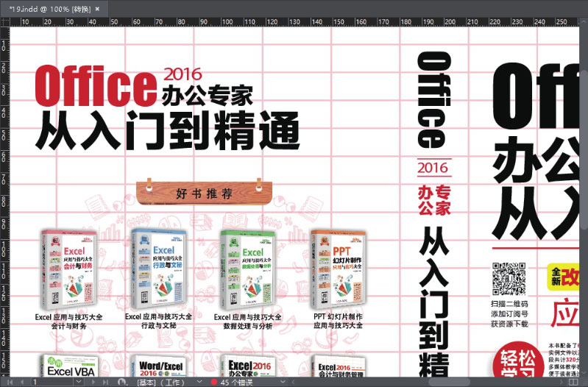Select the PPT 幻灯片制作 book cover image

[x=338, y=269]
